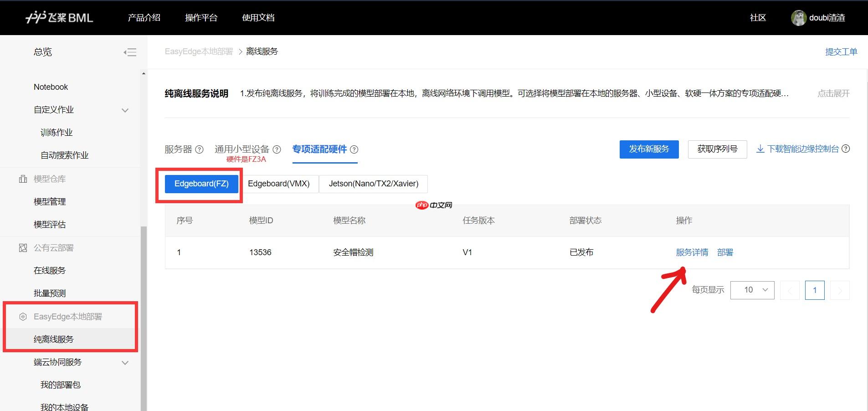Collapse the sidebar using the collapse icon
Image resolution: width=868 pixels, height=411 pixels.
point(130,52)
